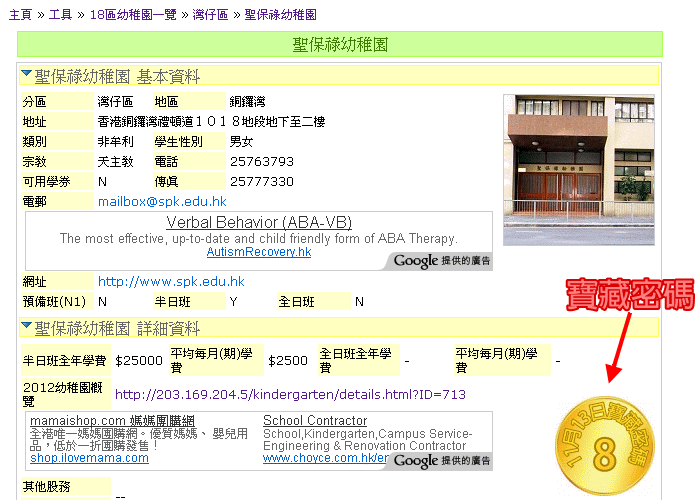The width and height of the screenshot is (696, 500).
Task: Click the 聖保祿幼稚園 breadcrumb link
Action: 281,15
